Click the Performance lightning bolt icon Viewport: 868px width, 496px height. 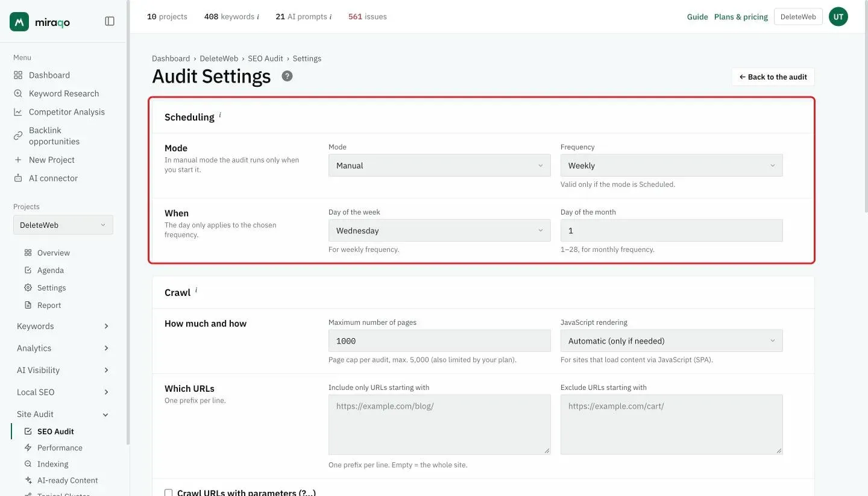click(28, 448)
